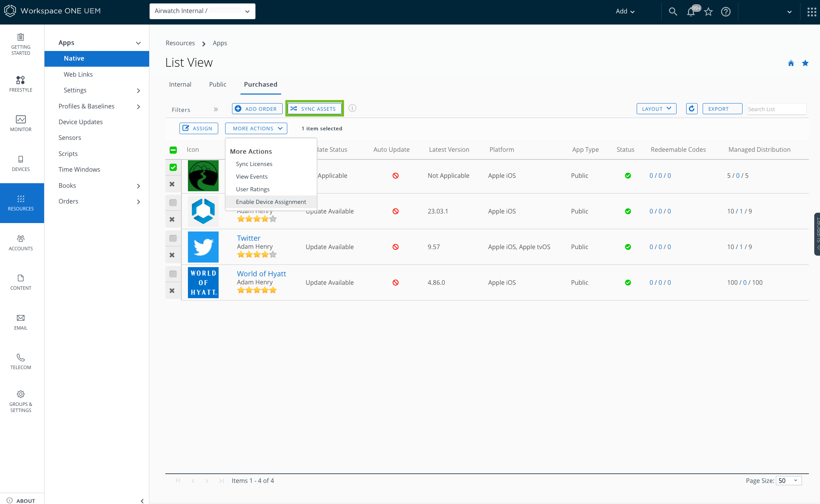Open the Page Size dropdown
Image resolution: width=820 pixels, height=504 pixels.
coord(789,481)
